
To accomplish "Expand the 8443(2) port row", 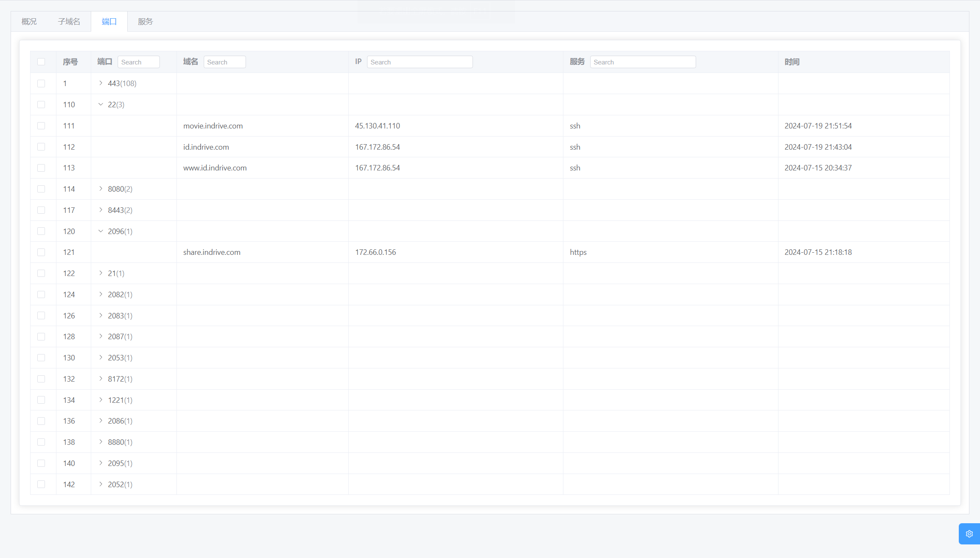I will pos(101,210).
